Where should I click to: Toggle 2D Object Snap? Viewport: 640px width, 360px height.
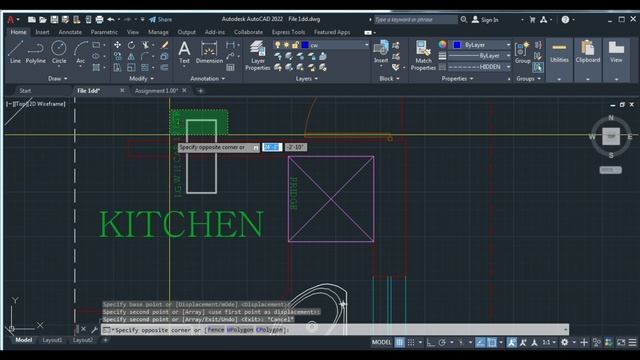492,342
